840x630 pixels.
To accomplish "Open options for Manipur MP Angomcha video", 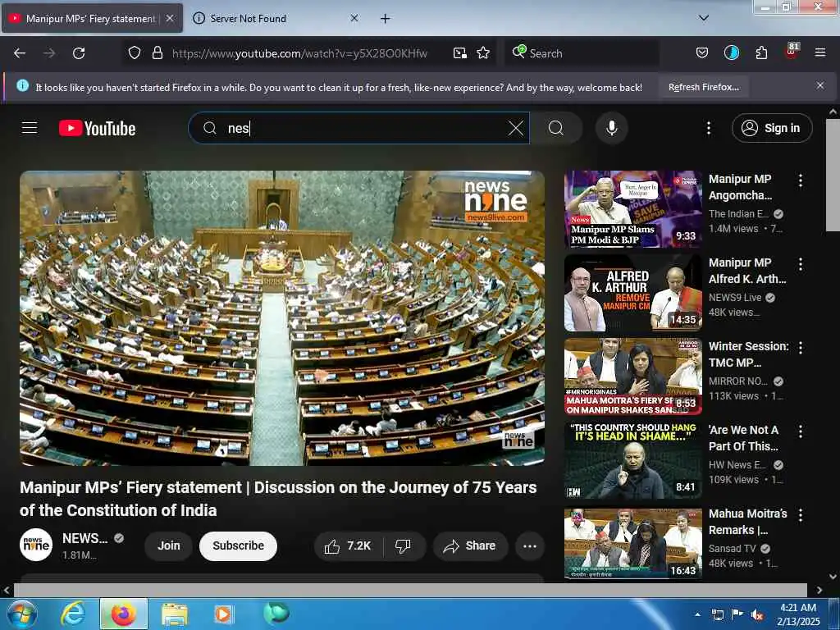I will pyautogui.click(x=801, y=180).
